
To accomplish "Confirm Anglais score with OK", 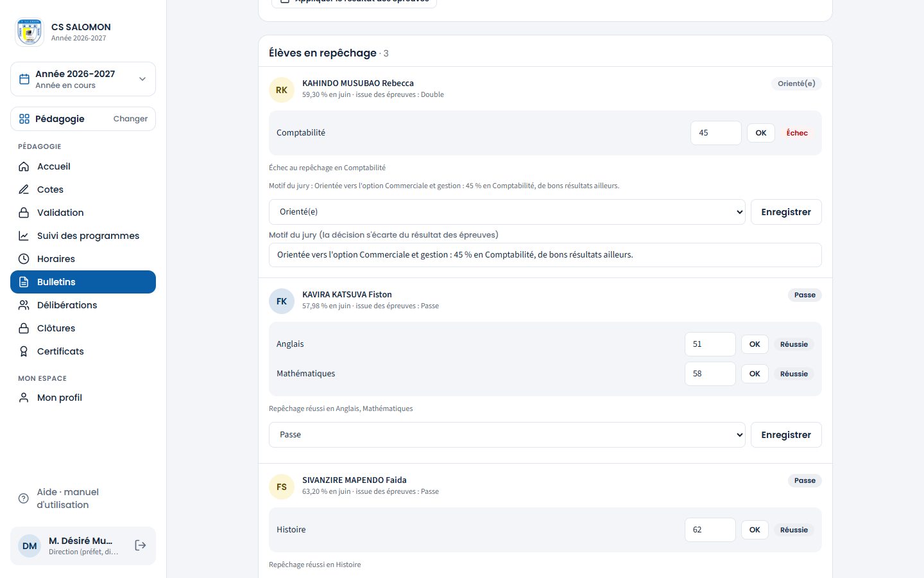I will coord(755,344).
